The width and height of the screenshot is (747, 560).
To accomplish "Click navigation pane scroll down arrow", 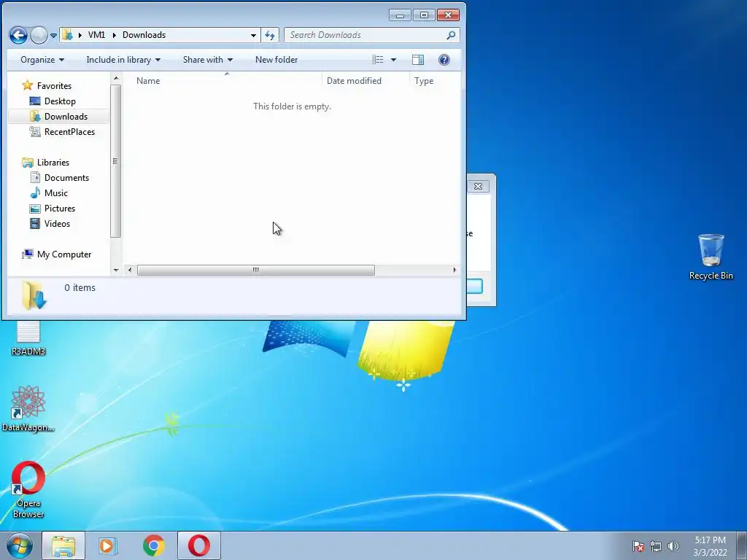I will click(x=116, y=270).
